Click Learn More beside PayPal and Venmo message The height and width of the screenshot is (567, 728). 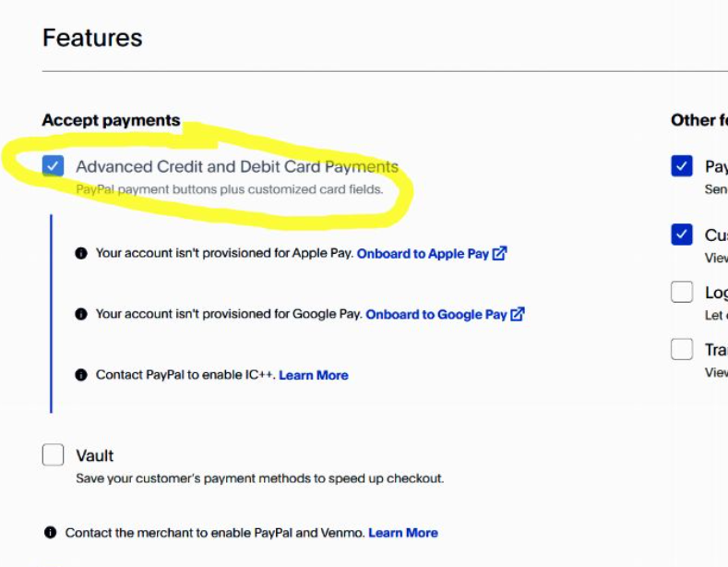coord(403,533)
